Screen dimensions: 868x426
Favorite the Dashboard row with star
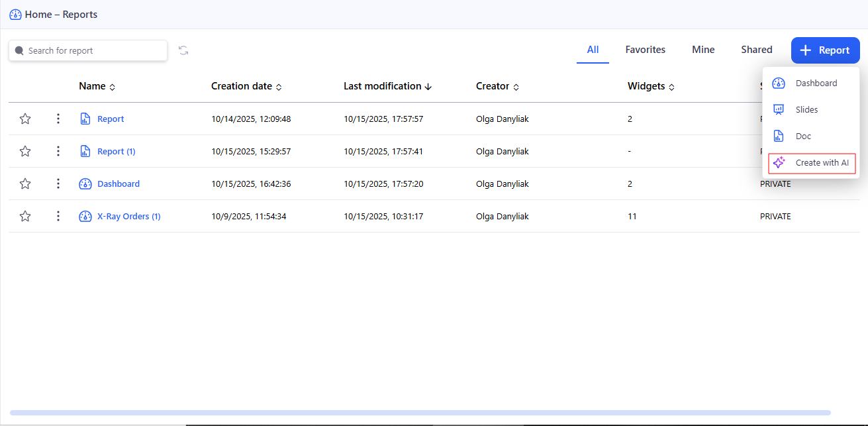(25, 184)
